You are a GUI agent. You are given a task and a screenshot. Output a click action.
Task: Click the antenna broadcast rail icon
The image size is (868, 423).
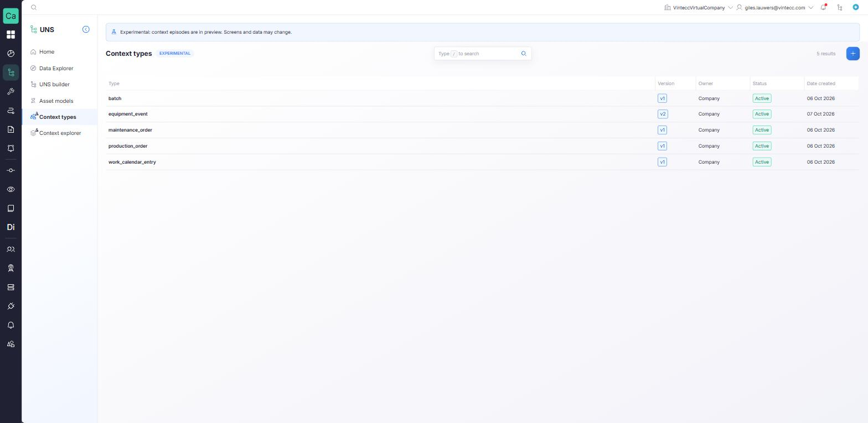(11, 268)
